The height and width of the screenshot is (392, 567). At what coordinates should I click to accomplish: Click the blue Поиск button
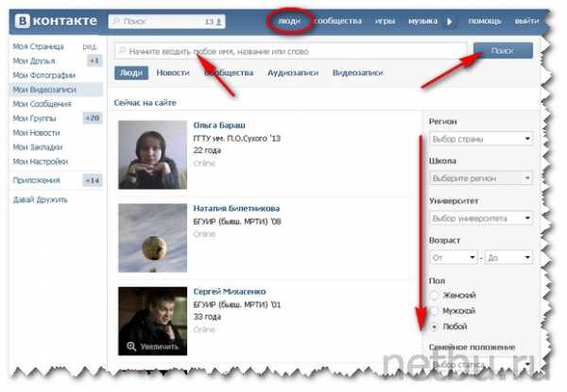click(x=503, y=51)
